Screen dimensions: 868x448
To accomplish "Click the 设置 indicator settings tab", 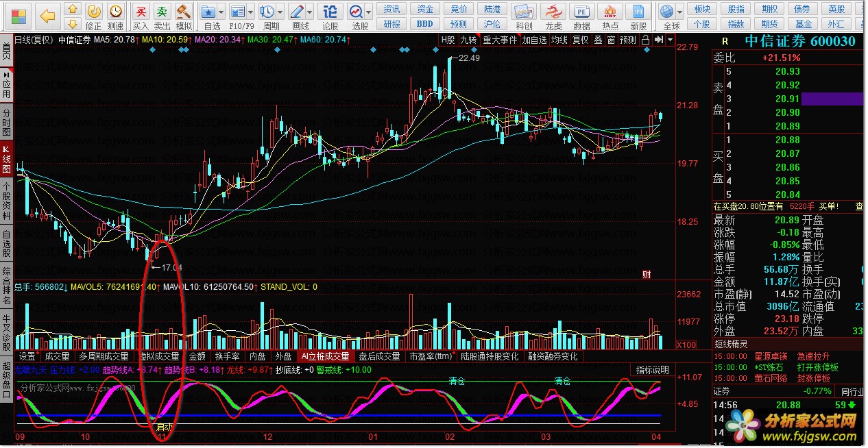I will 27,356.
